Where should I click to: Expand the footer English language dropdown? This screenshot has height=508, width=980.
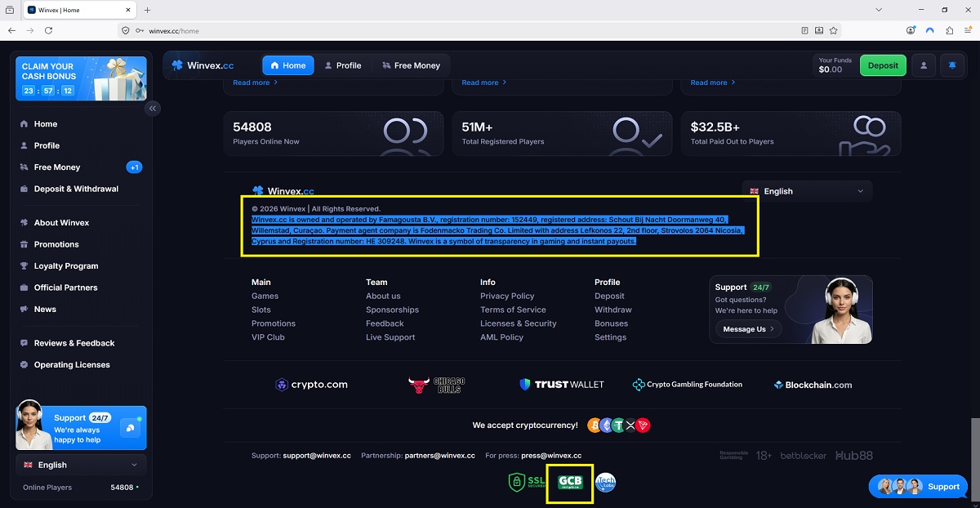807,191
